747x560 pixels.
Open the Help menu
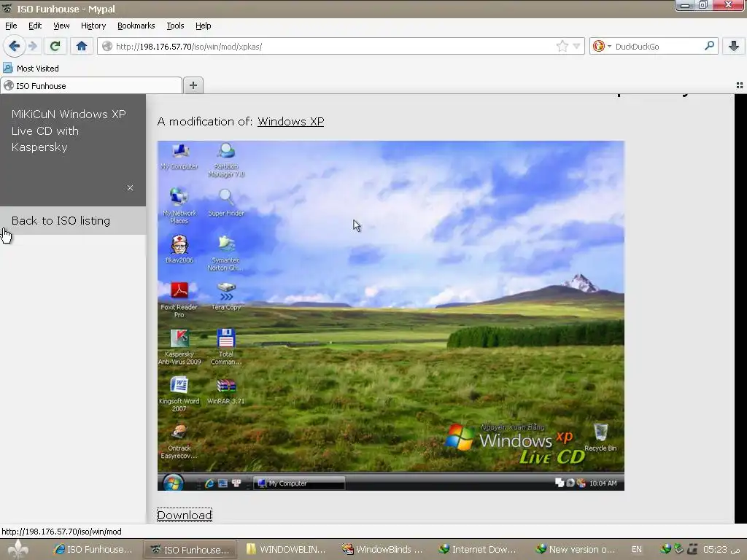203,26
